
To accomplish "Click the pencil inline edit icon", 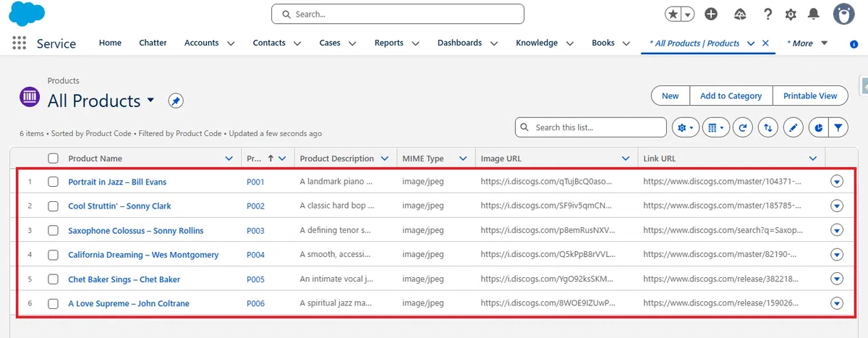I will [x=793, y=127].
